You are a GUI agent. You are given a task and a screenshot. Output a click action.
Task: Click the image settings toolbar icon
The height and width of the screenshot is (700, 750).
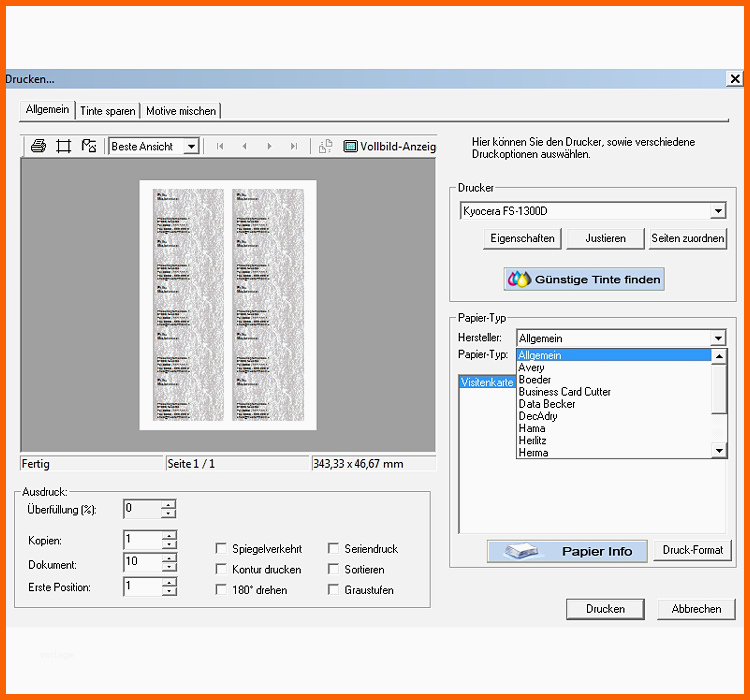[x=89, y=145]
